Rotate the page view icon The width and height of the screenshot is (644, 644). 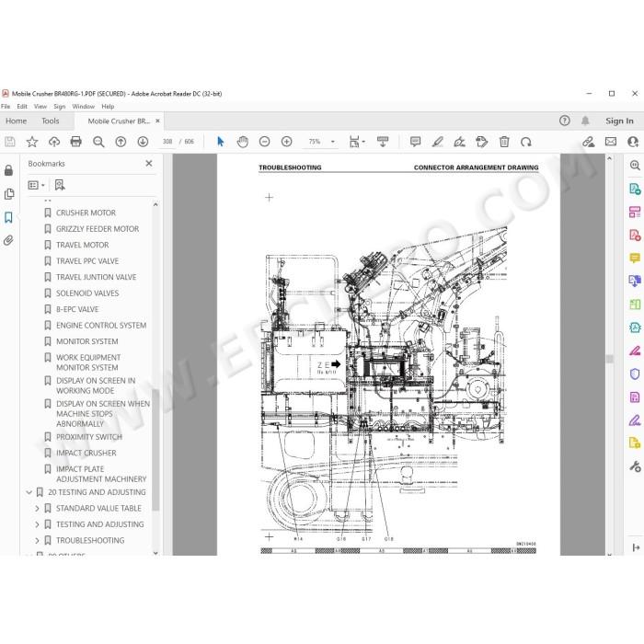click(x=526, y=142)
